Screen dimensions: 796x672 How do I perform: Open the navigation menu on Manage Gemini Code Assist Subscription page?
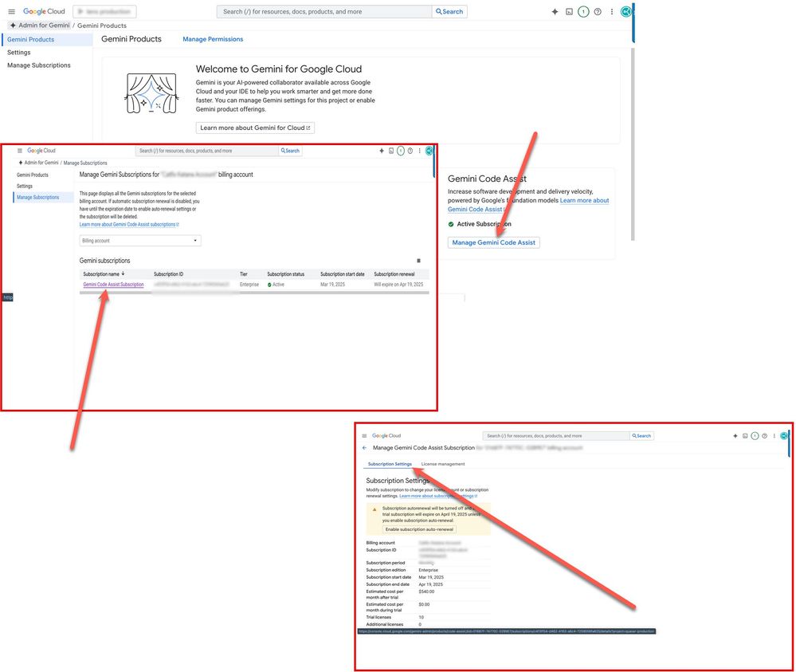pos(364,436)
